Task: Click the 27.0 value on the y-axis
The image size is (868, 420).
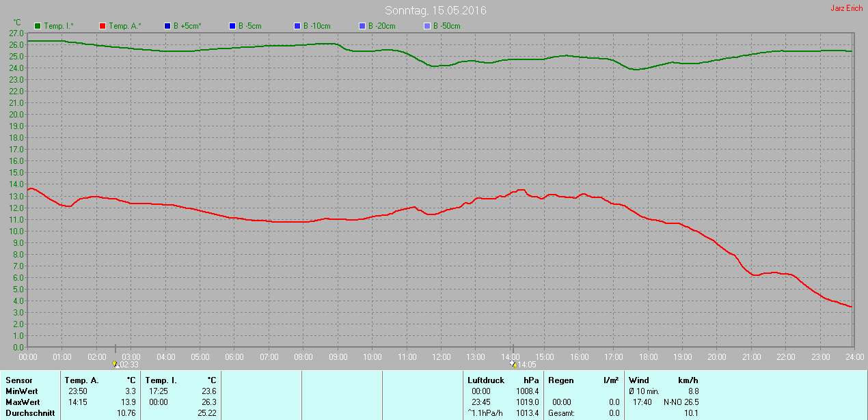Action: tap(17, 33)
